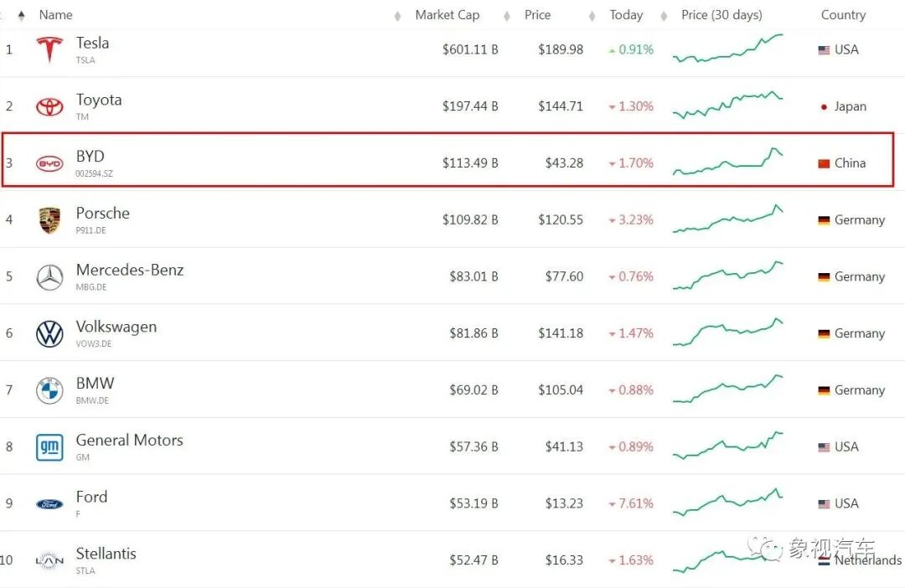Click the Germany flag in Volkswagen row

(824, 333)
